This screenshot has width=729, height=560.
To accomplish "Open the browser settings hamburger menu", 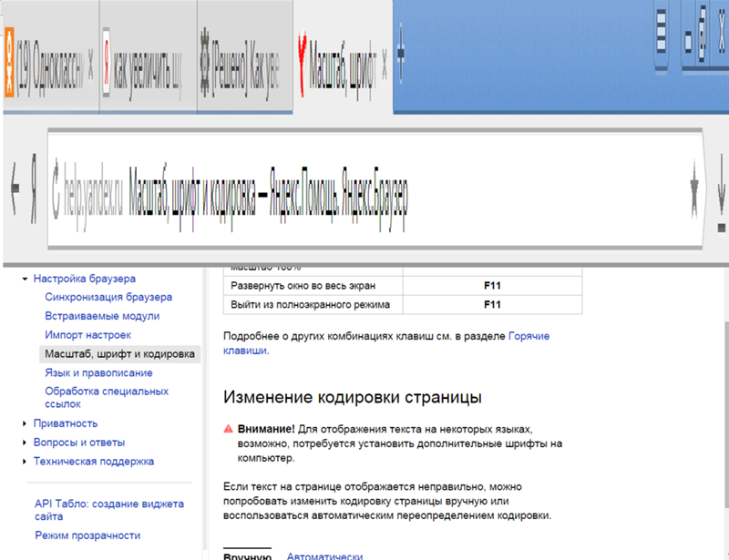I will tap(661, 31).
